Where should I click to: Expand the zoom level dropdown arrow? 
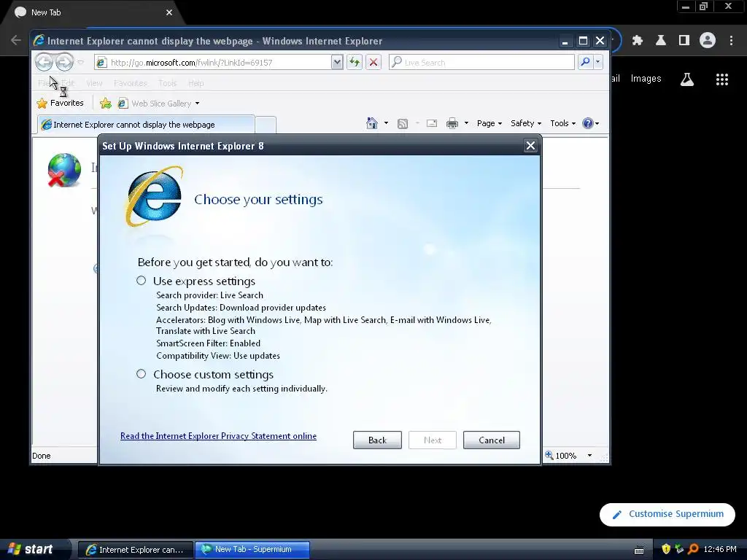tap(589, 456)
